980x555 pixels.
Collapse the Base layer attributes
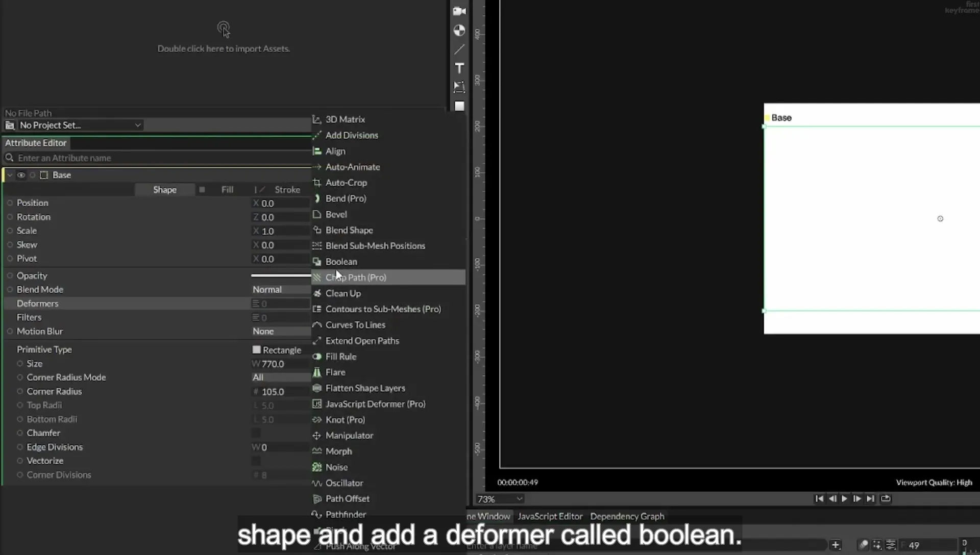10,175
